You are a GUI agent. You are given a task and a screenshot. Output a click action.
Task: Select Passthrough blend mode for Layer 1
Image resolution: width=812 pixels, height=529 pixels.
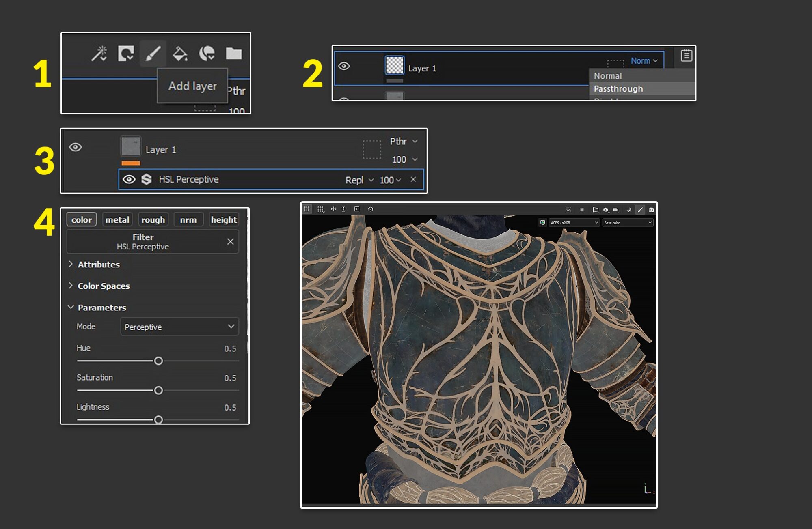point(618,88)
